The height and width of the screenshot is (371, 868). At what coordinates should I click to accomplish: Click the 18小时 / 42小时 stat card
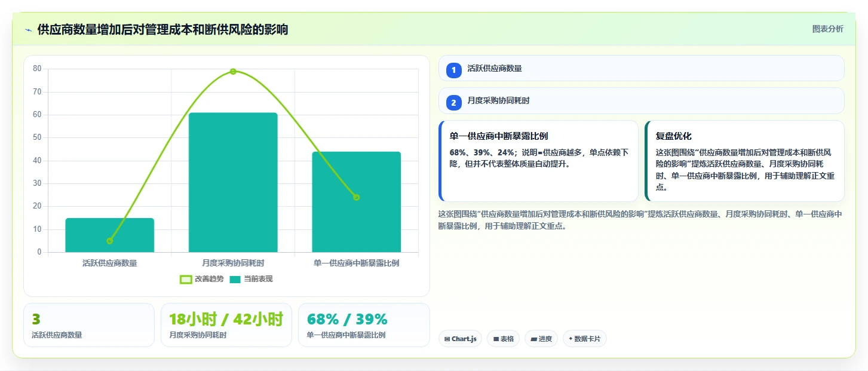coord(226,325)
